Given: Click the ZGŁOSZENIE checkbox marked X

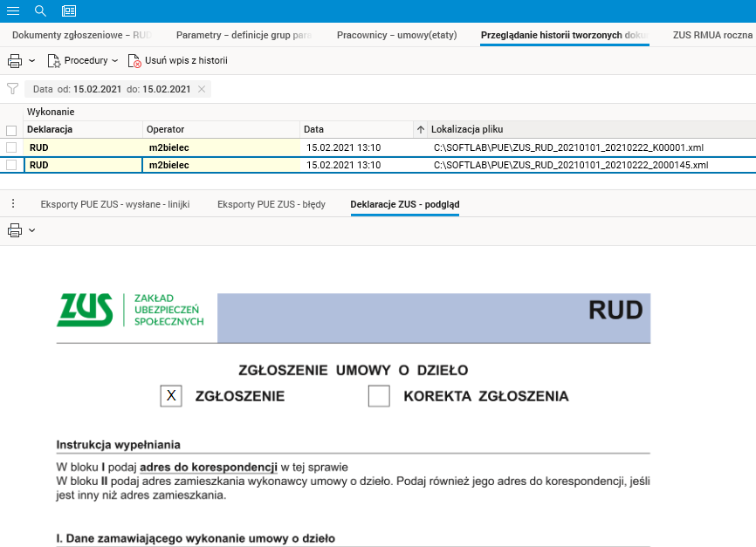Looking at the screenshot, I should point(171,396).
